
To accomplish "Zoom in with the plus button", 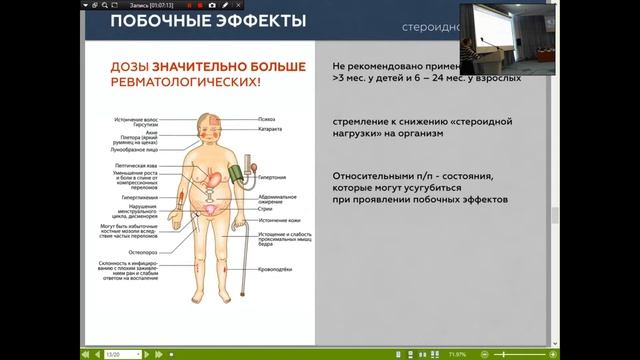I will coord(553,355).
